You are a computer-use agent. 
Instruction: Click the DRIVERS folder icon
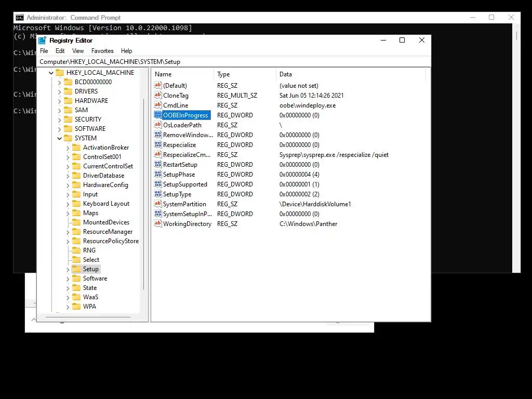(x=68, y=91)
